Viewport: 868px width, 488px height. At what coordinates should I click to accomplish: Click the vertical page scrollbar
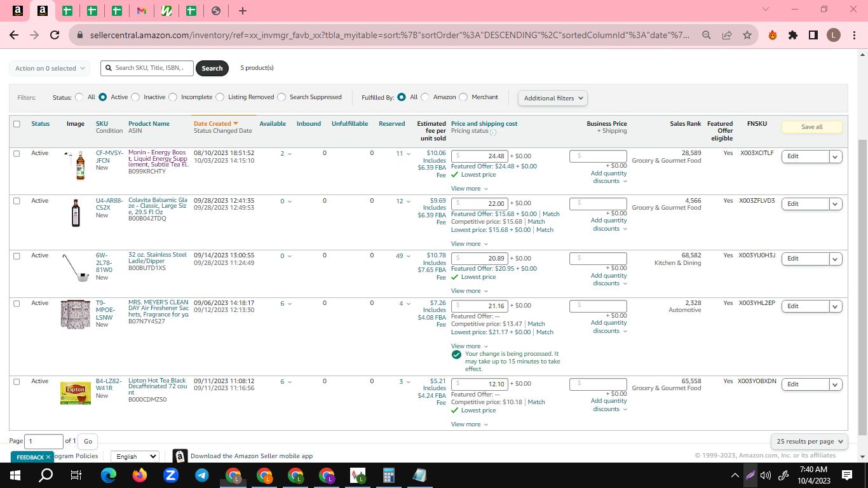coord(862,286)
